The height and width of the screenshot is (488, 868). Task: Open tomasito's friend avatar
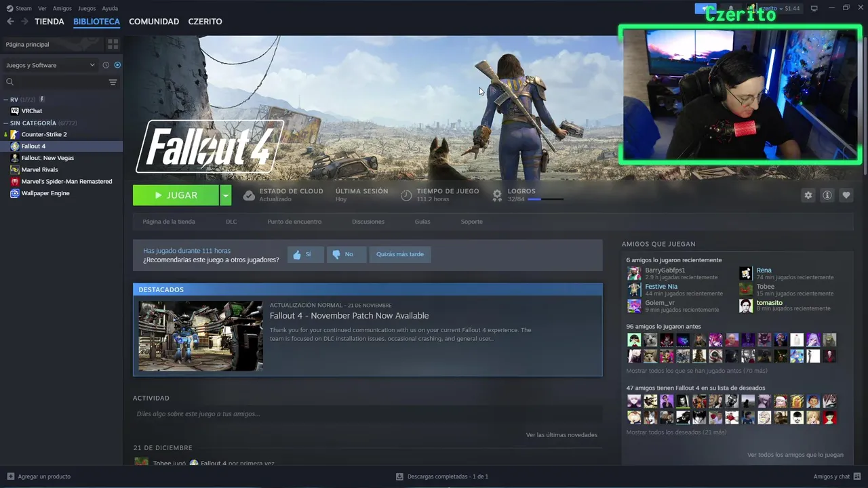click(x=745, y=306)
